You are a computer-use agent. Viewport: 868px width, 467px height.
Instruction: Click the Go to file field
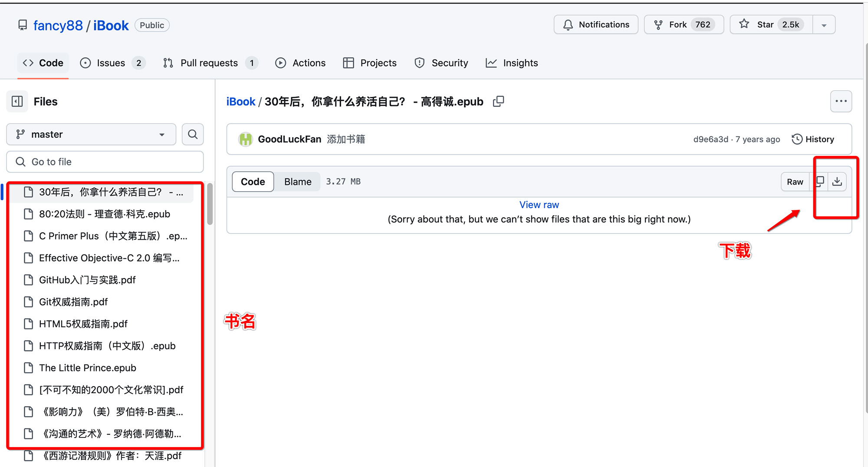pos(105,162)
